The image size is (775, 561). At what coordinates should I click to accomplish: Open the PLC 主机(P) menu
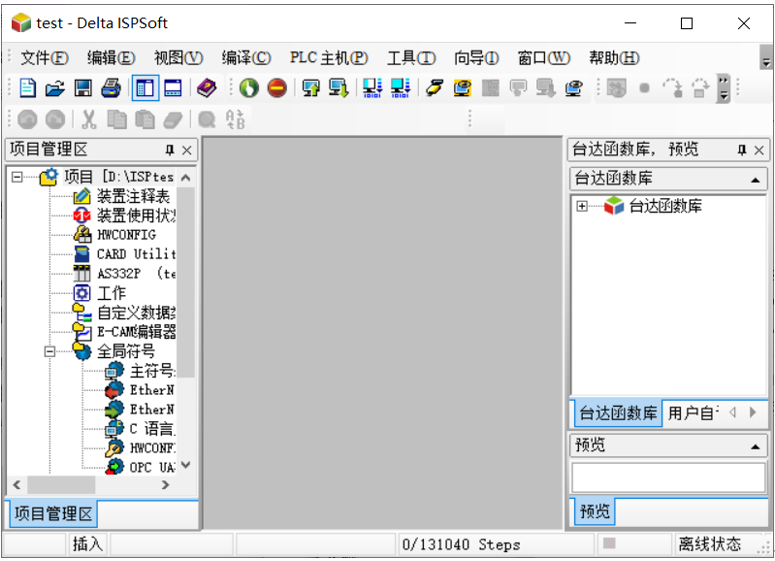329,58
